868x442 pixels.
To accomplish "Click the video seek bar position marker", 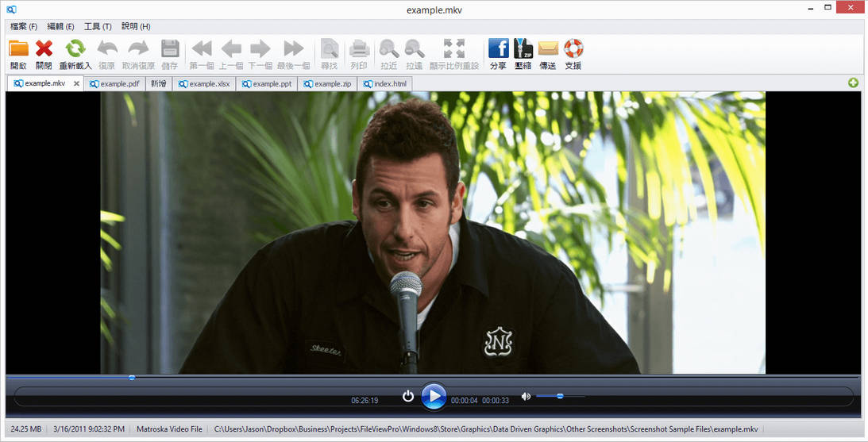I will (x=132, y=378).
